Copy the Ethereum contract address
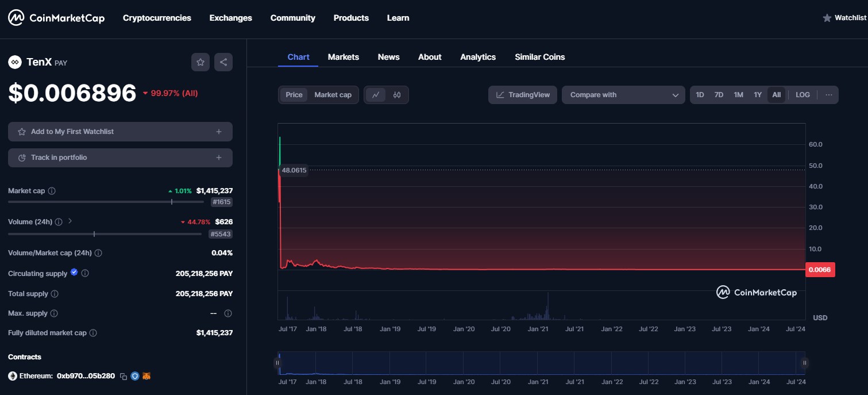 coord(123,376)
